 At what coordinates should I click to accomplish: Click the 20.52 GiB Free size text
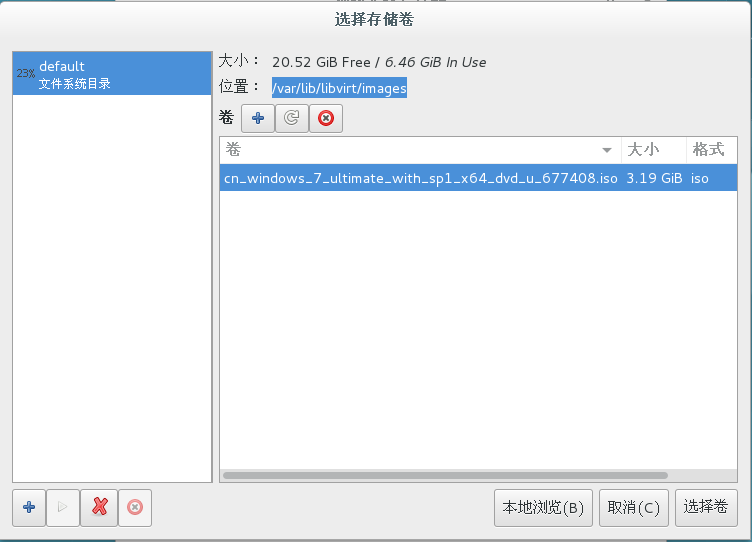click(x=321, y=62)
